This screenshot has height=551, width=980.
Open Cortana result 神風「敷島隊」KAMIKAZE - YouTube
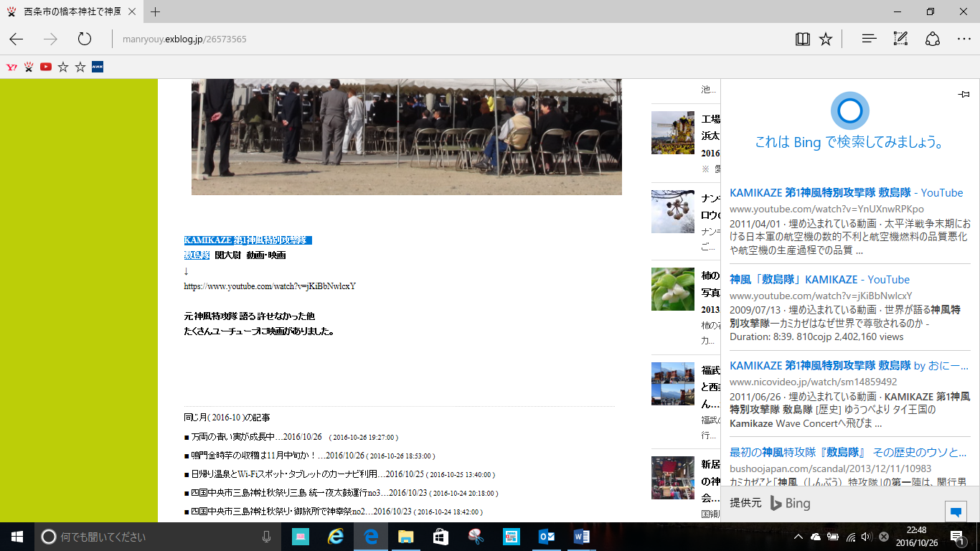point(819,279)
